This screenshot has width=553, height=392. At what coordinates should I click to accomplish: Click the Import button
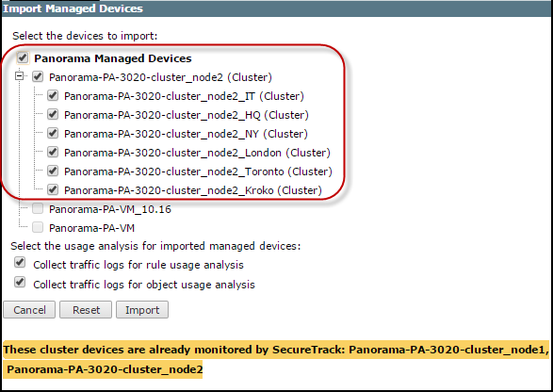142,310
